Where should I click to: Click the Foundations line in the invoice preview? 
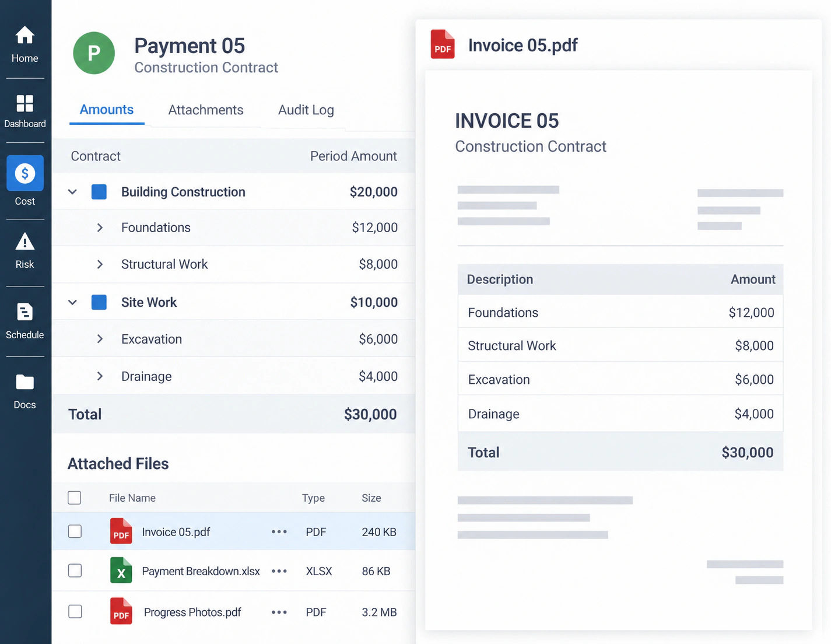point(620,313)
